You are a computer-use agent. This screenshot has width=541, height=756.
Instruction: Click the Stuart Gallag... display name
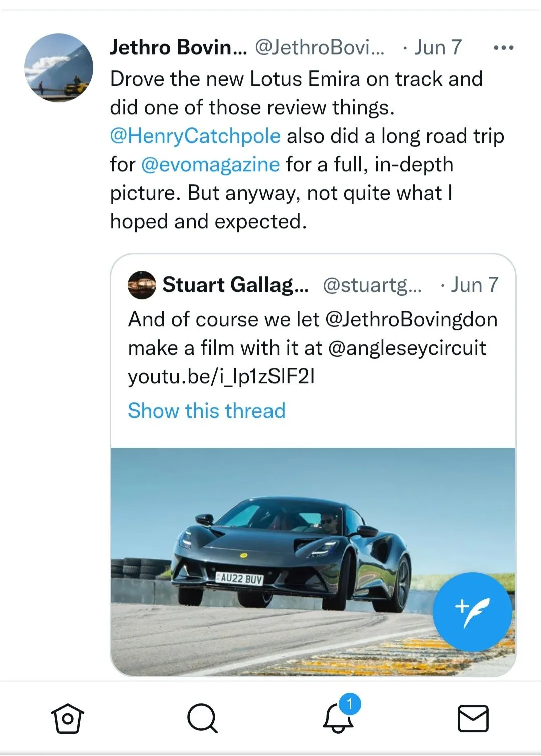coord(235,285)
